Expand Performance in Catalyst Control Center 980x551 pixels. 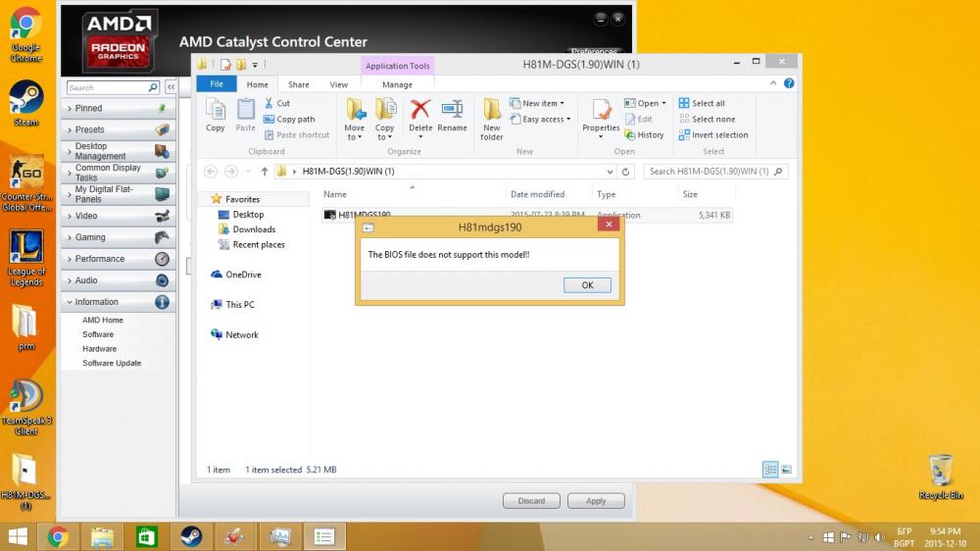(118, 259)
